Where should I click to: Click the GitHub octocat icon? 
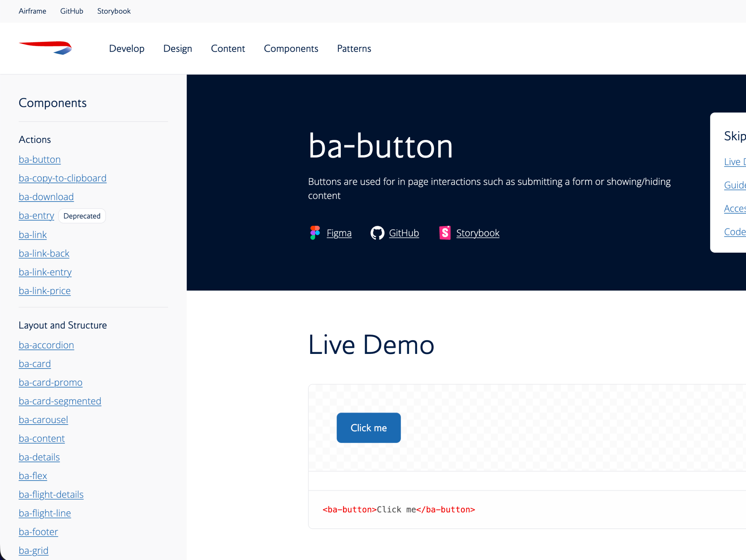[x=377, y=233]
